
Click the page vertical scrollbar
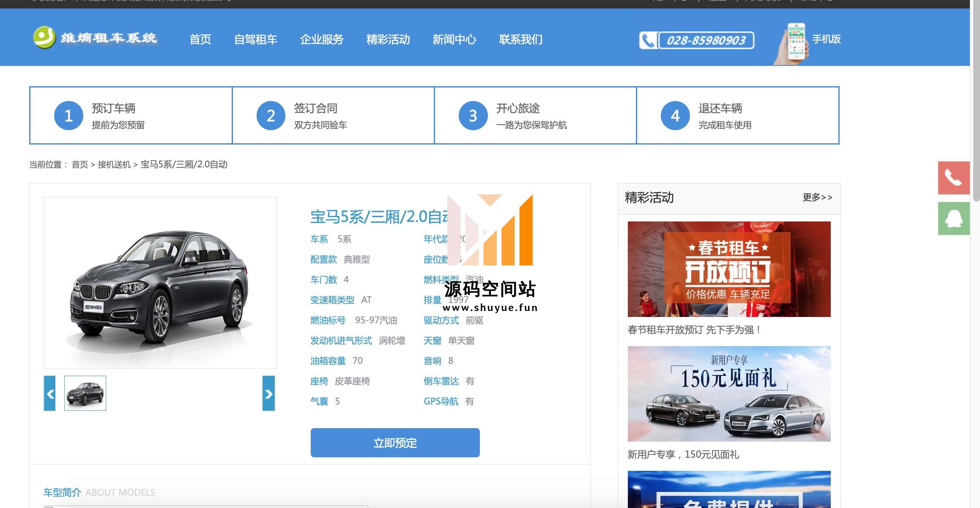976,101
